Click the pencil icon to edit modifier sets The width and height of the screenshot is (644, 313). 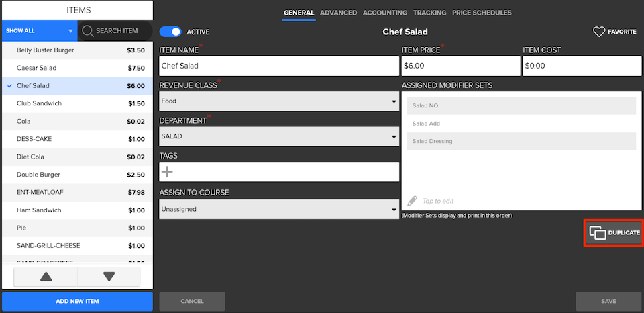point(412,201)
